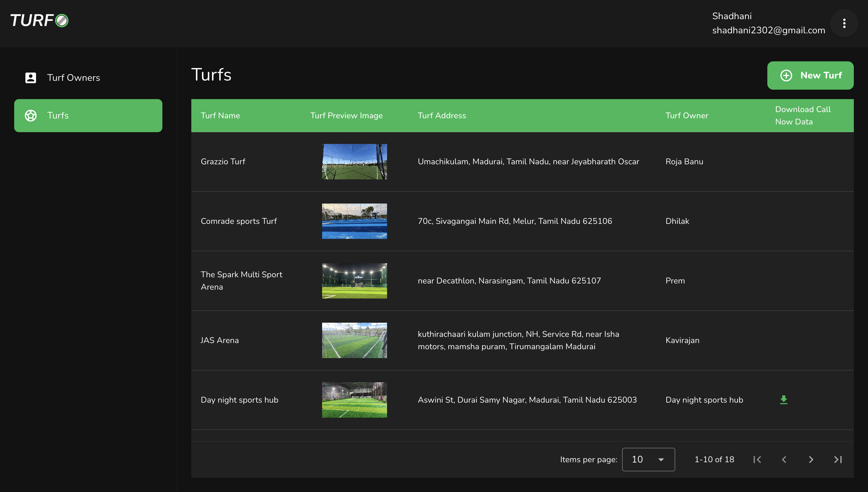Go to first page of results
868x492 pixels.
(757, 460)
